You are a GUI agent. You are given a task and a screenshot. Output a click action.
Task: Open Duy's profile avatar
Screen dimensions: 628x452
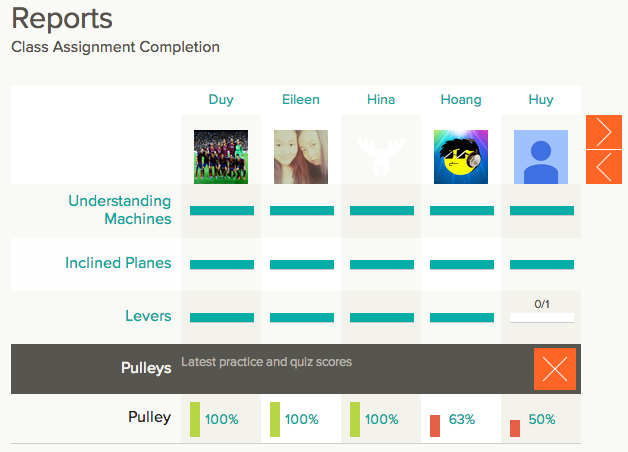tap(221, 157)
